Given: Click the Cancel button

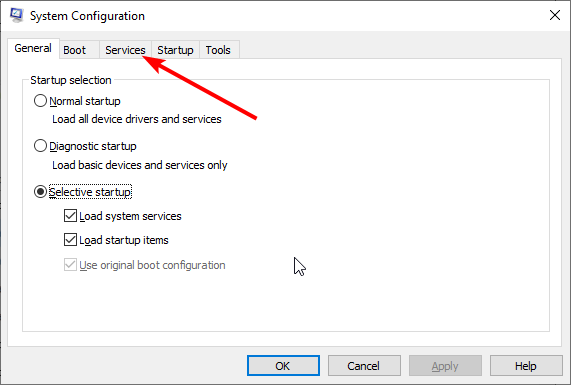Looking at the screenshot, I should tap(364, 366).
